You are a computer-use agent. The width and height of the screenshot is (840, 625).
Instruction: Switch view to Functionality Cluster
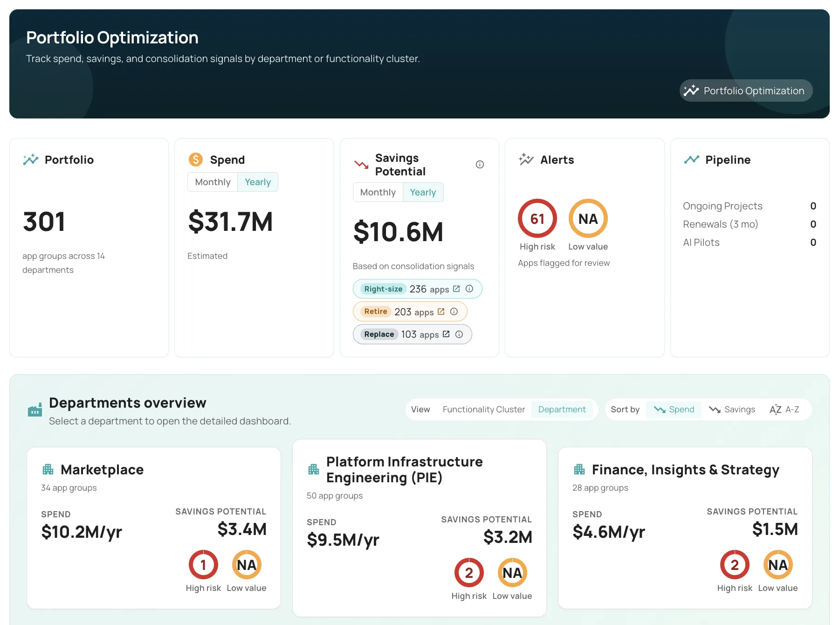click(483, 409)
